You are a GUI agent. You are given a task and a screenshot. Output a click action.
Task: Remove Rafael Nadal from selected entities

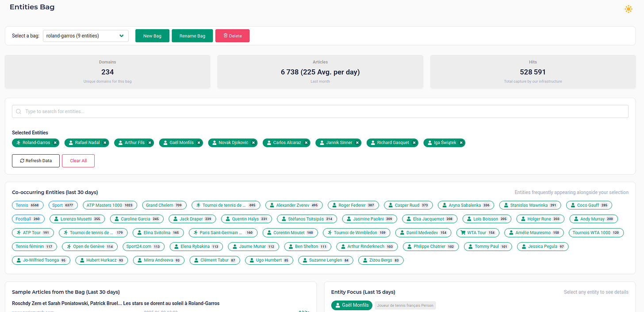pos(105,143)
